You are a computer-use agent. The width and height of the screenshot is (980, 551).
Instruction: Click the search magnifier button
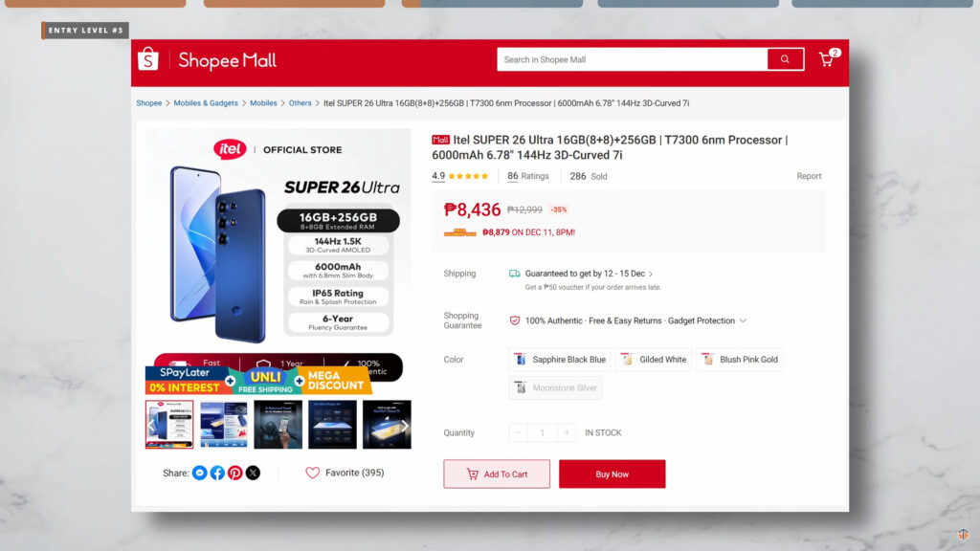pos(785,59)
